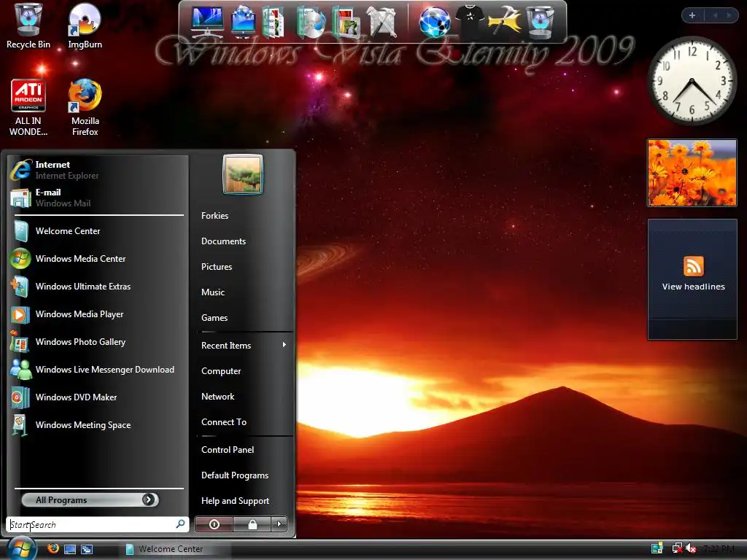Viewport: 747px width, 560px height.
Task: Click the Windows Start orb
Action: point(22,548)
